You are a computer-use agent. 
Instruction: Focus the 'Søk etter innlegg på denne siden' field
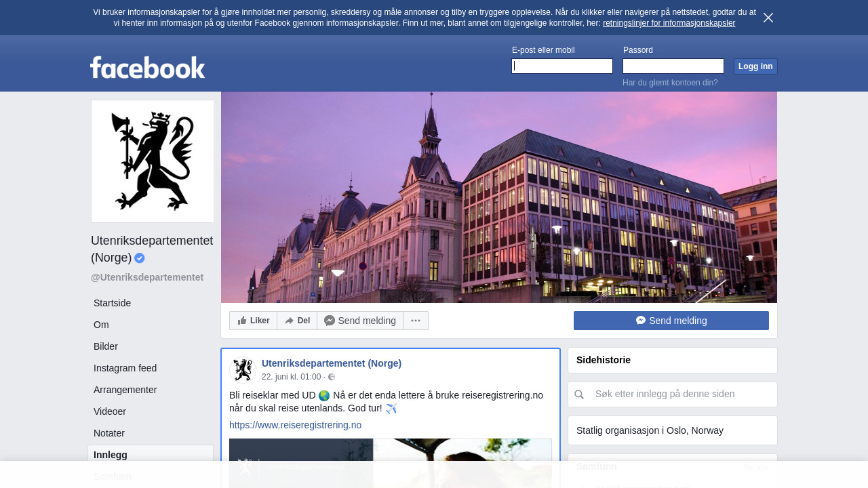(x=673, y=394)
